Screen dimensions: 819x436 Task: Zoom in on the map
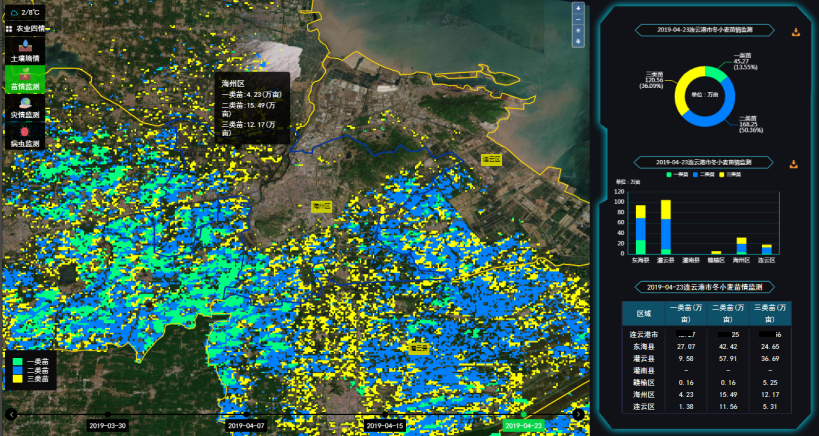577,9
